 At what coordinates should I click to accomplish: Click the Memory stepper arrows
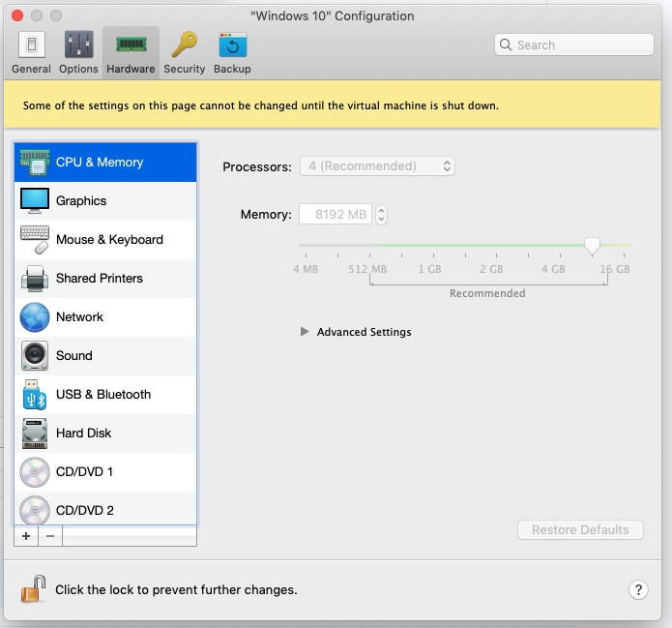click(381, 215)
